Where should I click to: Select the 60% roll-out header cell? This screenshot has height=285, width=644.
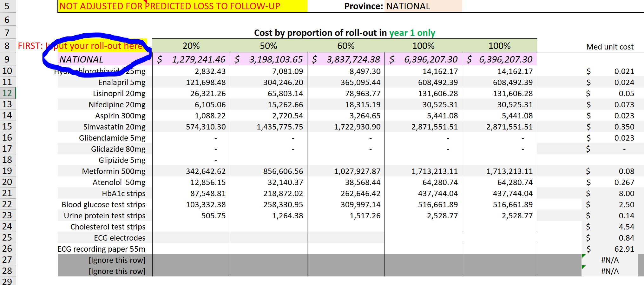(346, 46)
